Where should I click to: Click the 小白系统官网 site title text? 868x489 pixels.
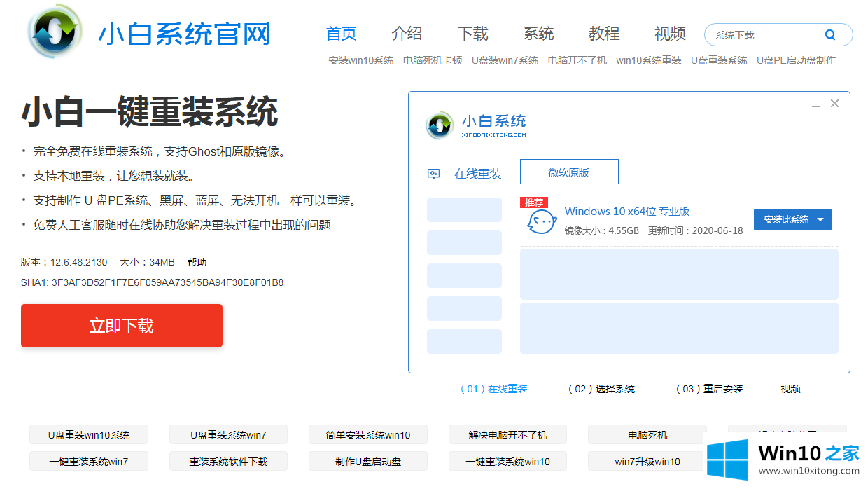click(184, 34)
